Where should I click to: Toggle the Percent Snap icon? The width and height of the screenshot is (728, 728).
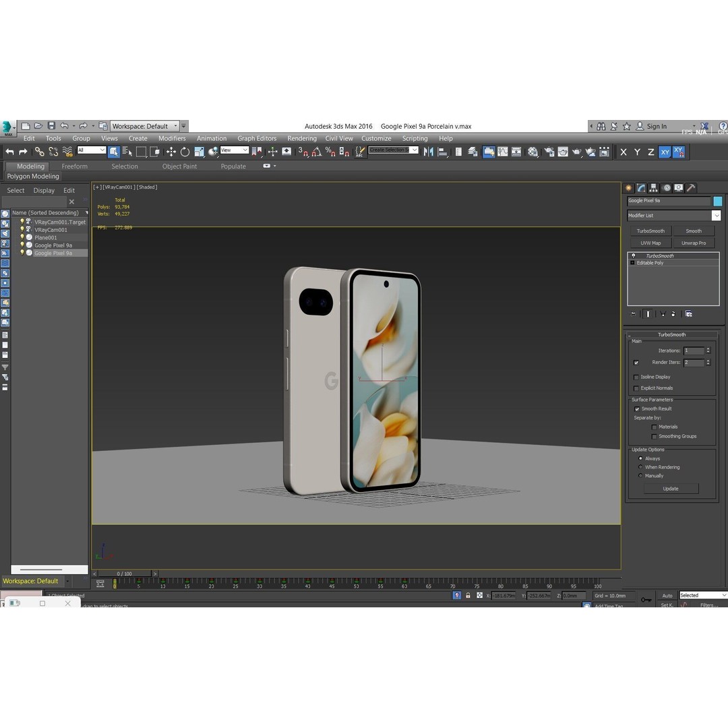click(330, 152)
